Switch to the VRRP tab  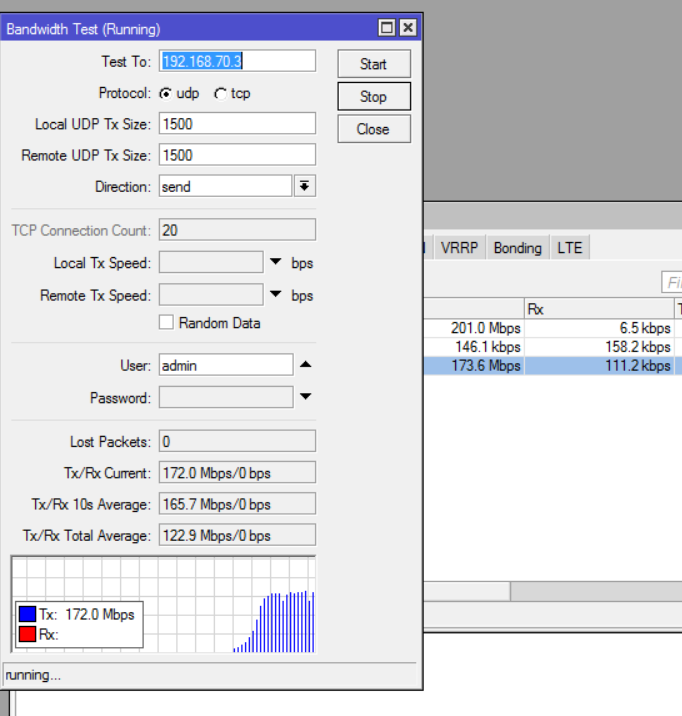459,248
